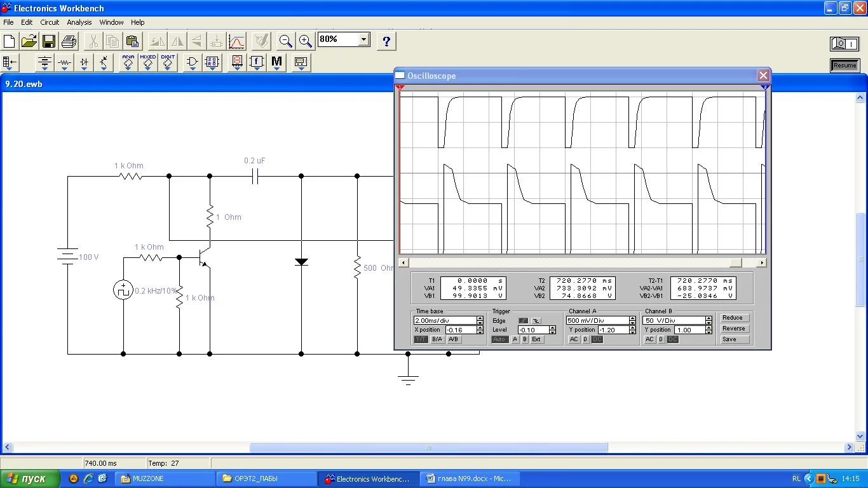Save the circuit with the floppy disk icon
This screenshot has height=488, width=868.
(x=49, y=41)
